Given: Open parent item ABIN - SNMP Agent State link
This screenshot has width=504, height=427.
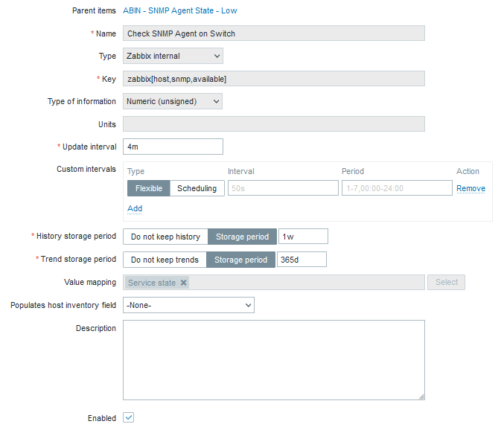Looking at the screenshot, I should [179, 10].
